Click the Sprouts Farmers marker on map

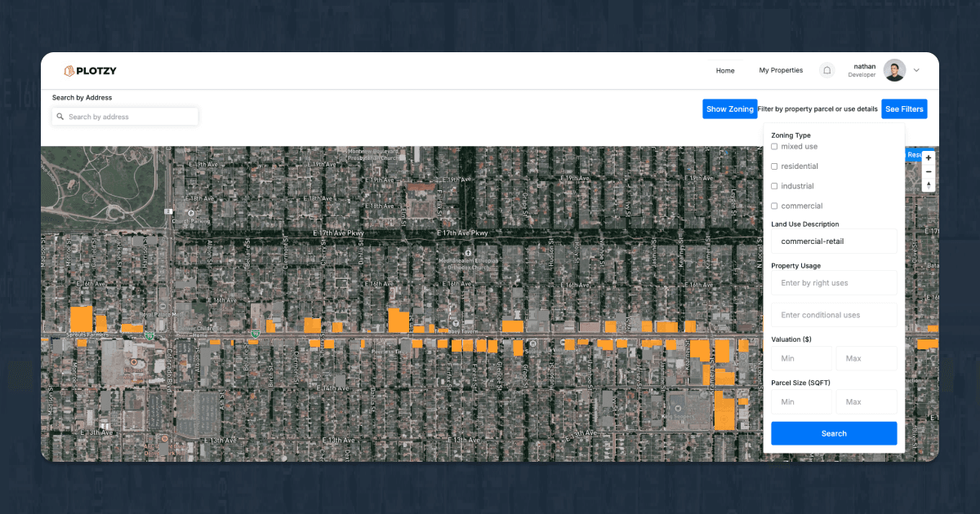point(88,335)
